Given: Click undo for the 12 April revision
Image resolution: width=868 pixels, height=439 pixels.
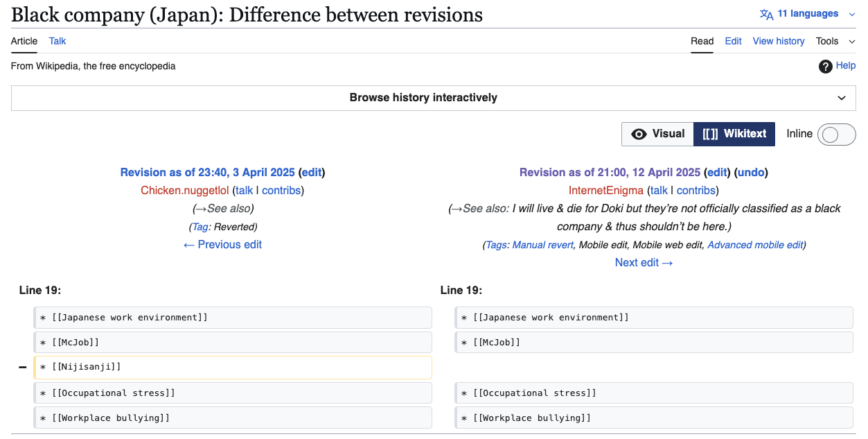Looking at the screenshot, I should point(752,172).
